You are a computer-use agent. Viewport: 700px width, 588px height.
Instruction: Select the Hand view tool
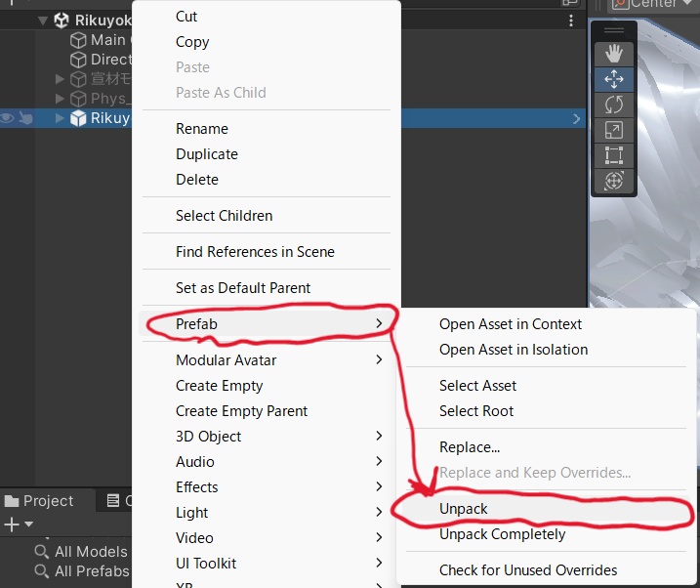click(x=614, y=54)
